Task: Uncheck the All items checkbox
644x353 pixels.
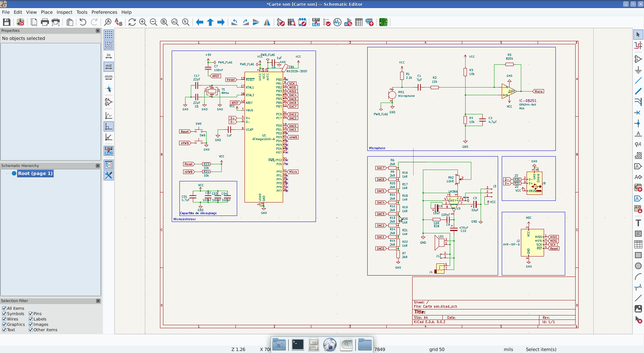Action: [4, 308]
